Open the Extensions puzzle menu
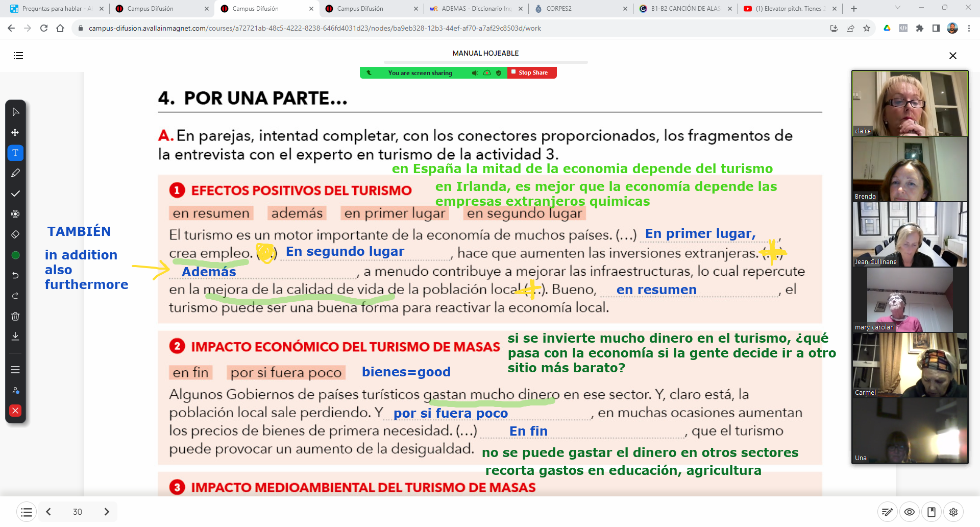Viewport: 980px width, 527px height. tap(920, 29)
